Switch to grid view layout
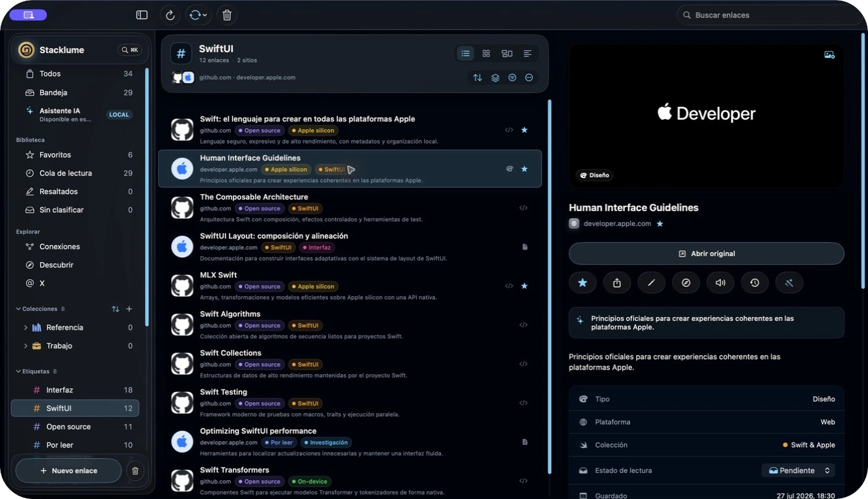The image size is (868, 499). 486,53
